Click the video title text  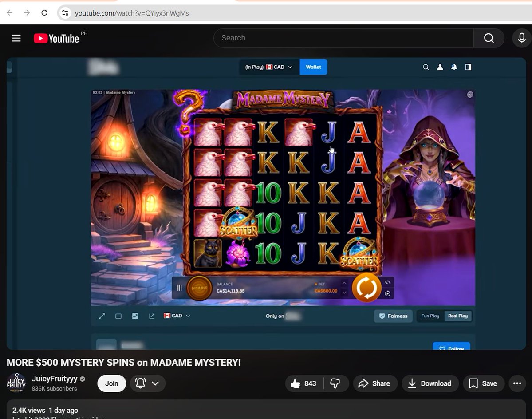(x=124, y=362)
